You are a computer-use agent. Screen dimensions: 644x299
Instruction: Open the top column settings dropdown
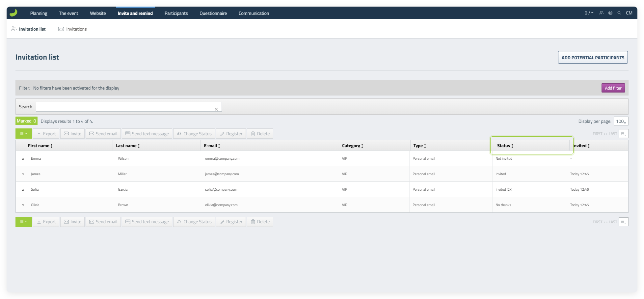pyautogui.click(x=624, y=134)
